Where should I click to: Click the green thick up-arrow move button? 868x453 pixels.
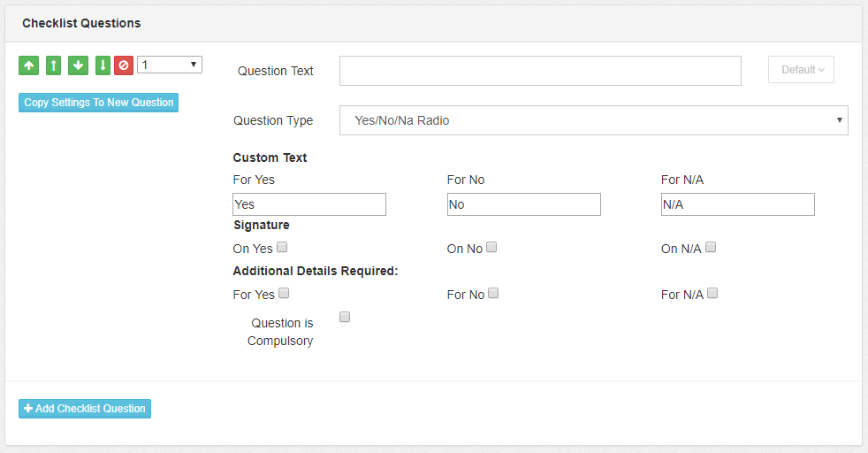pos(28,65)
